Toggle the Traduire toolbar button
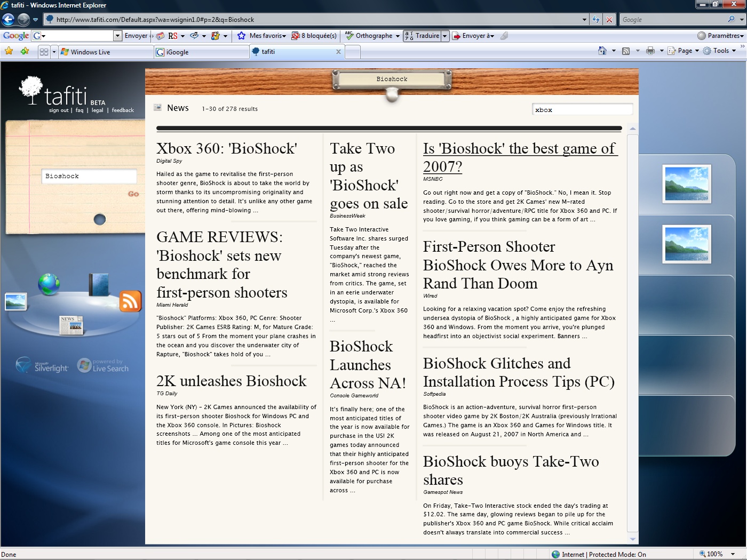This screenshot has width=747, height=560. 422,36
